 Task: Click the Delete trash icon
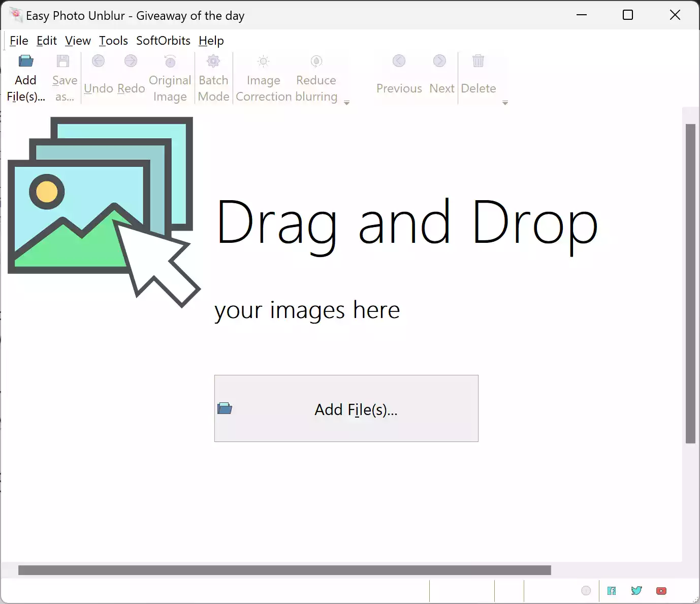[x=478, y=61]
